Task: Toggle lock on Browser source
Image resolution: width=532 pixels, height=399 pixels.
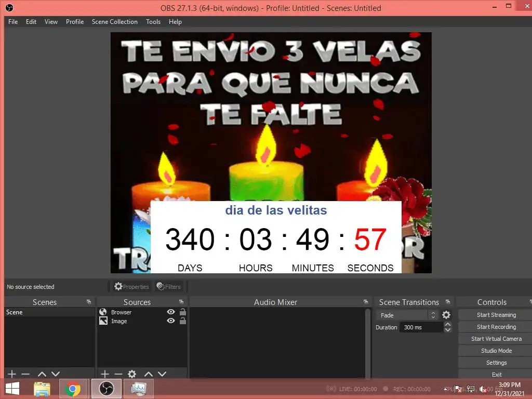Action: (182, 312)
